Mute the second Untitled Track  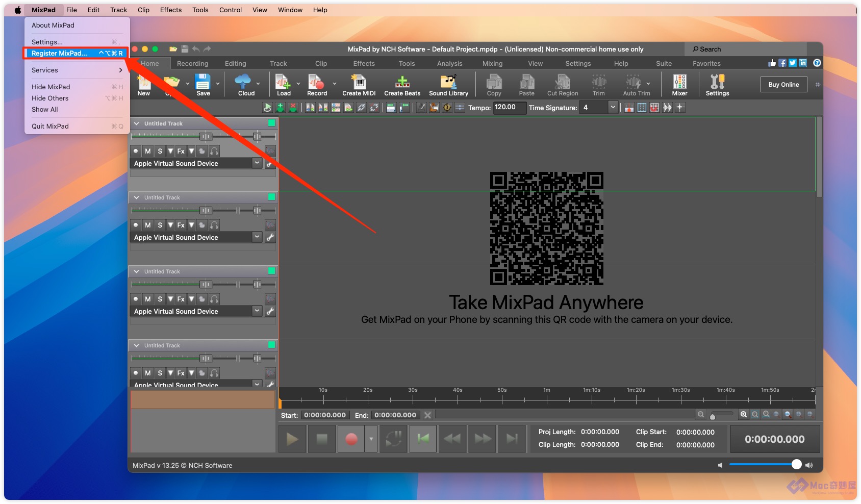[x=148, y=225]
